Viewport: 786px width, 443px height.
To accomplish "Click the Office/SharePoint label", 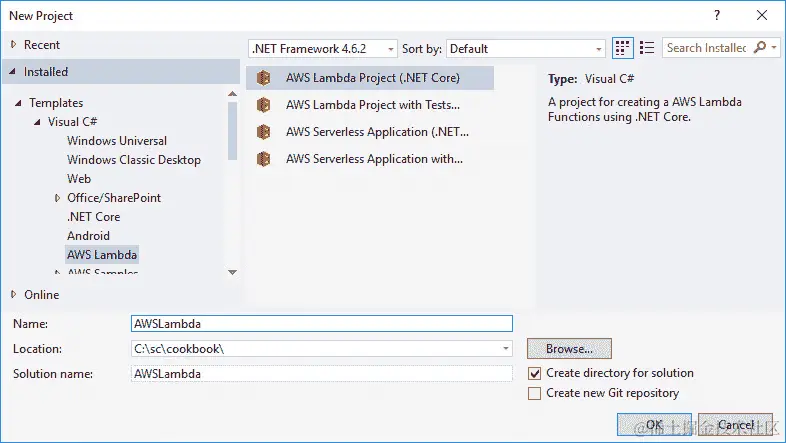I will pyautogui.click(x=114, y=198).
